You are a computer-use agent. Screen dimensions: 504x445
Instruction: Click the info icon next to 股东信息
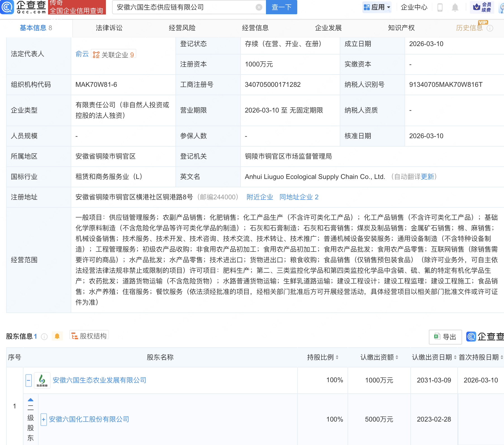coord(44,336)
